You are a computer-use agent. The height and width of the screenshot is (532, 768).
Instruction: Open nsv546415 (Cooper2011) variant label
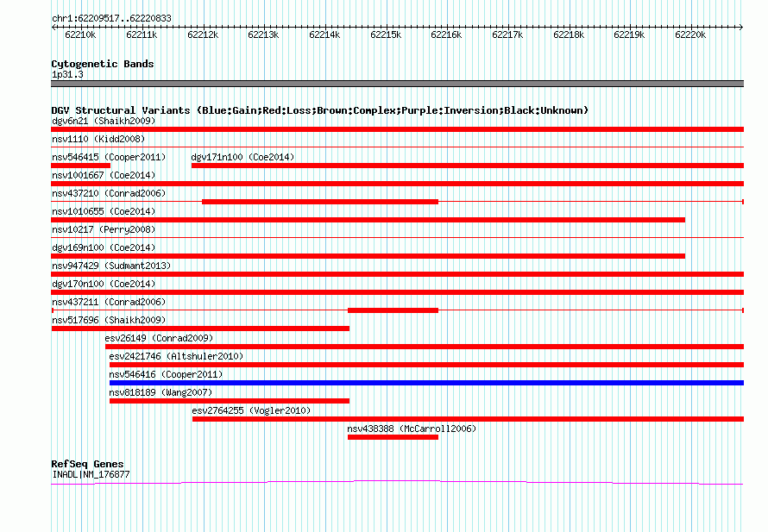point(109,157)
